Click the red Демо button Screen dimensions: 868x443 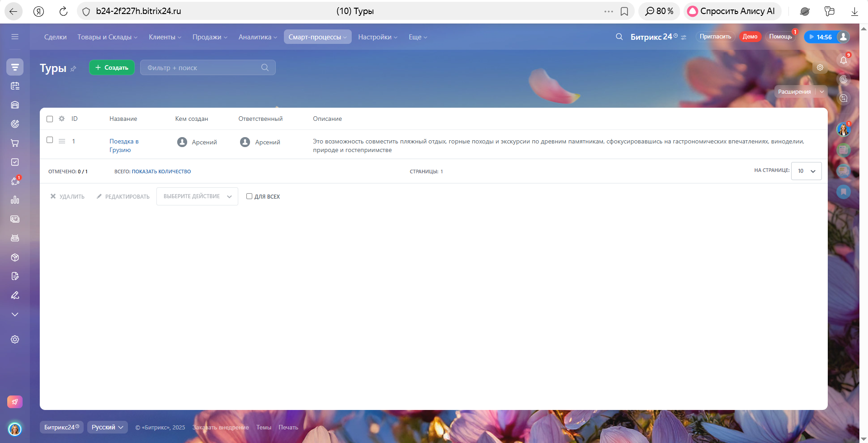click(x=750, y=37)
